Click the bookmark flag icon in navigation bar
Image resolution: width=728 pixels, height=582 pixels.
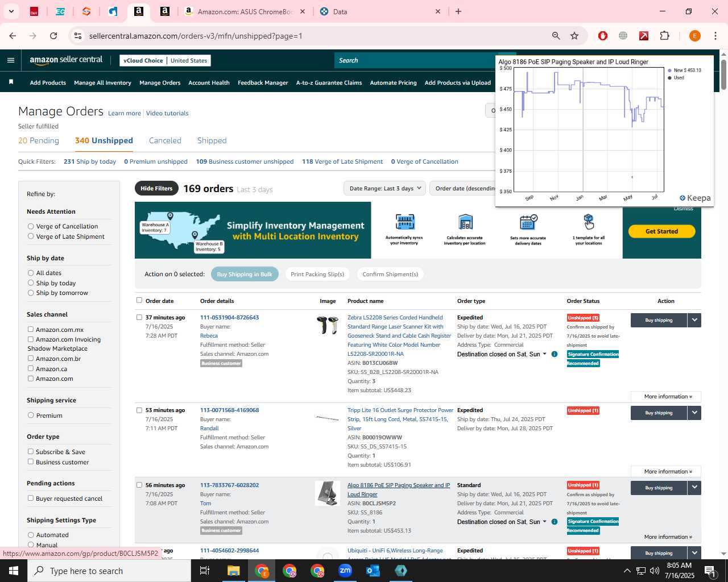(x=11, y=82)
